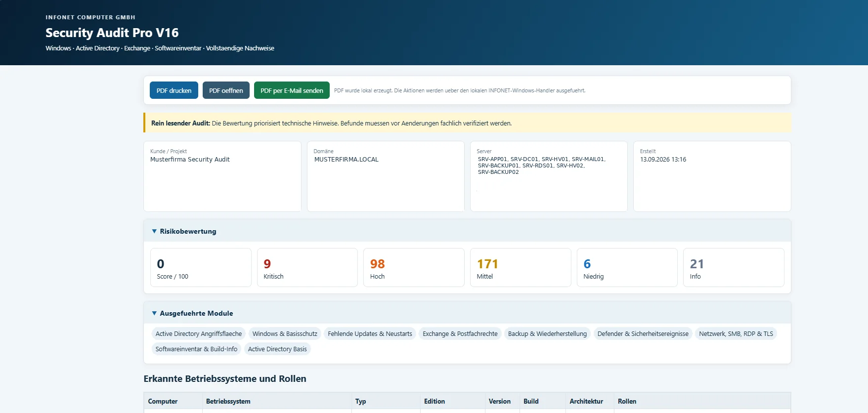
Task: Select the Active Directory Basis chip
Action: (x=277, y=349)
